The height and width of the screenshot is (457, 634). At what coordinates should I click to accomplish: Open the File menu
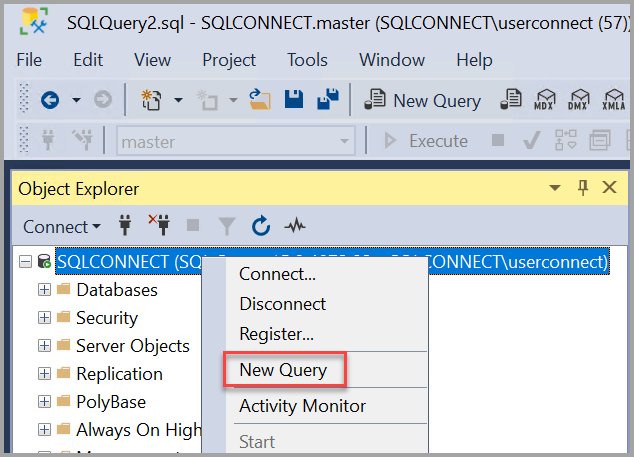pyautogui.click(x=29, y=60)
